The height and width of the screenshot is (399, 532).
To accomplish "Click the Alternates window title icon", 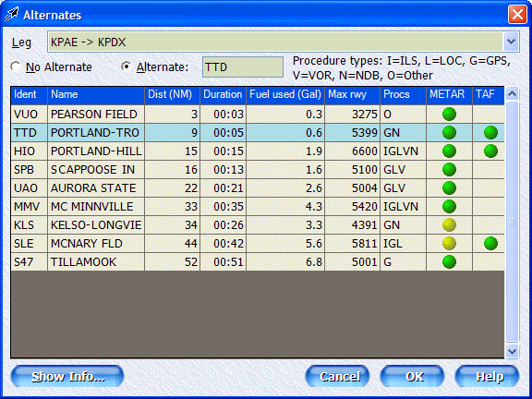I will (11, 15).
